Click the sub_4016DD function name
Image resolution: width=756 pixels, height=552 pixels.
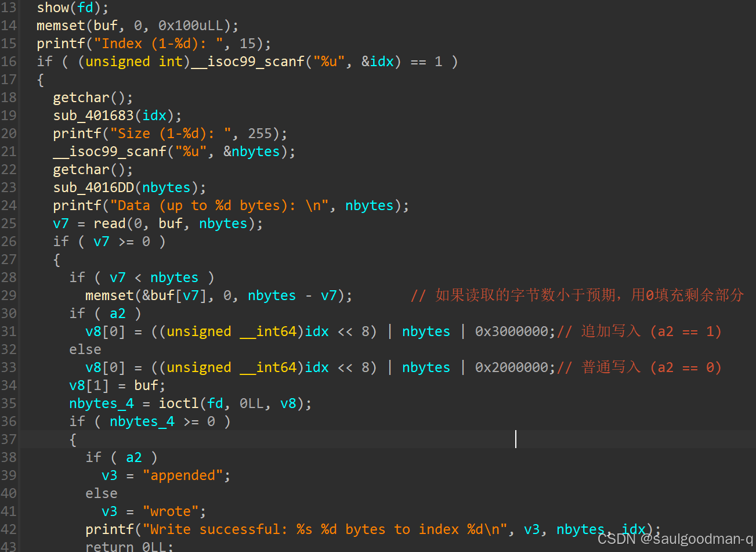coord(93,187)
